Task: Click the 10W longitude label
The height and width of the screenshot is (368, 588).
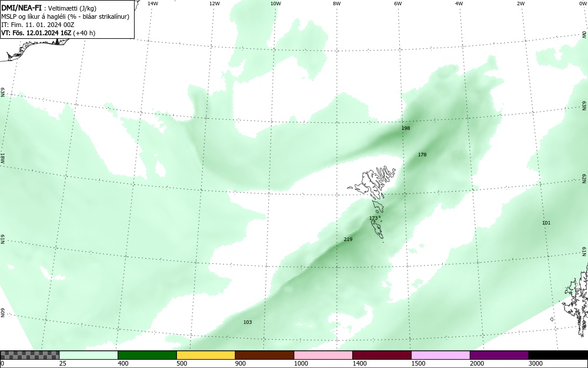Action: (276, 4)
